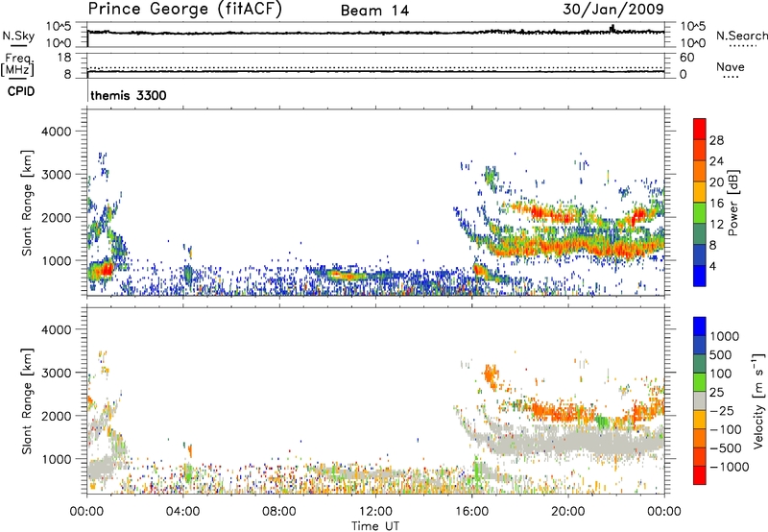Select the "-25" tick on Velocity colorbar

coord(723,411)
